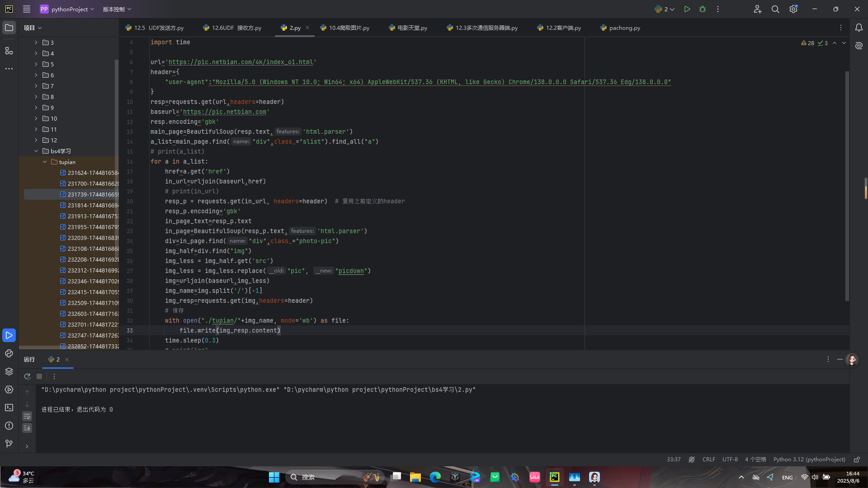Open the Notifications bell panel
This screenshot has height=488, width=868.
tap(859, 28)
